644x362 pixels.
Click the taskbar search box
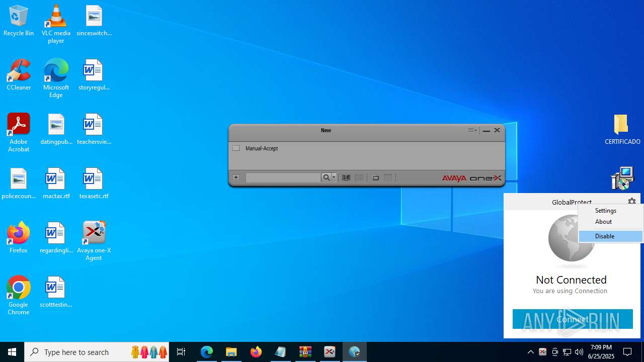coord(97,352)
